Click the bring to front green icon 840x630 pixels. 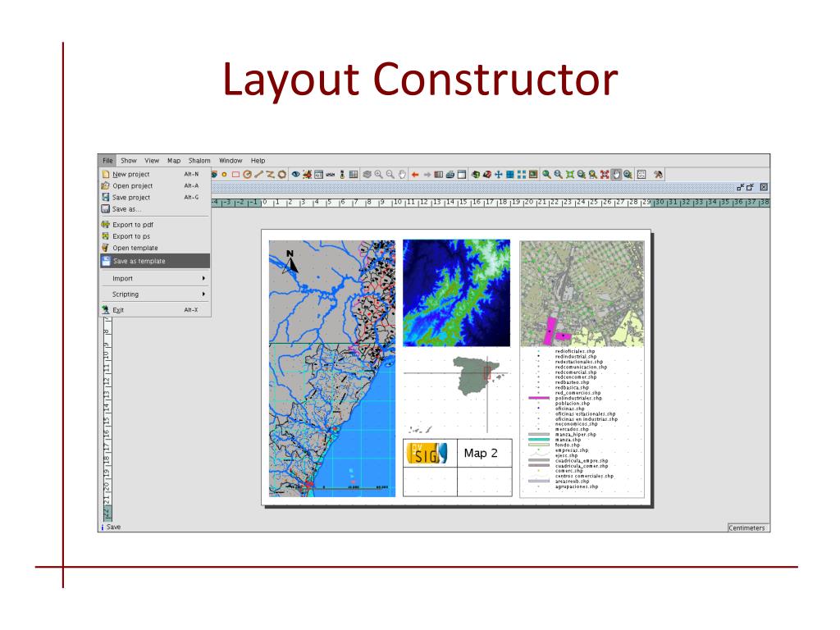click(476, 175)
